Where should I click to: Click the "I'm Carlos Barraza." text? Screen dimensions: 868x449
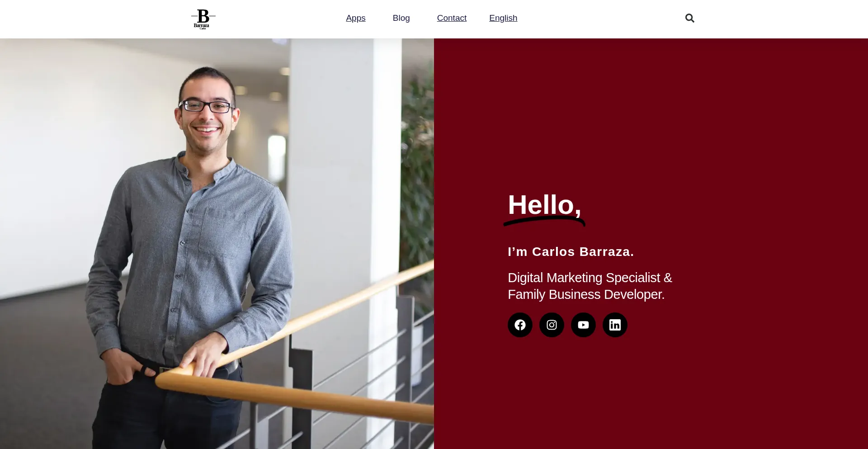[571, 252]
